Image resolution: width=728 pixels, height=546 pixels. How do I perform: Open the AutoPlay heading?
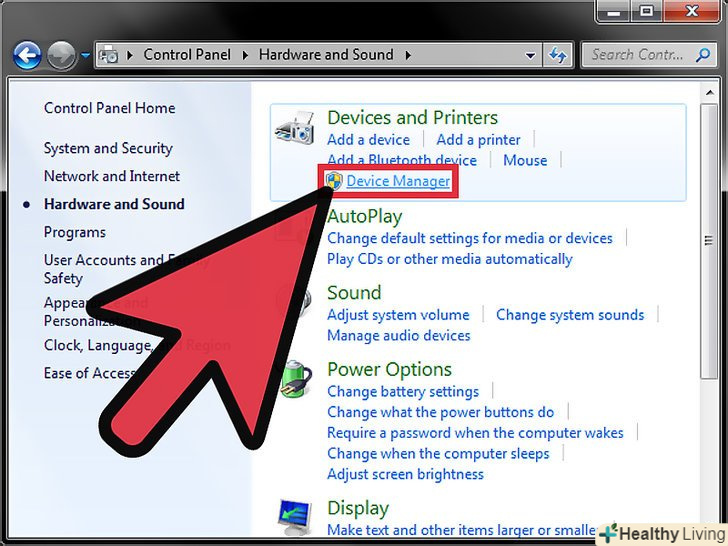(x=364, y=216)
